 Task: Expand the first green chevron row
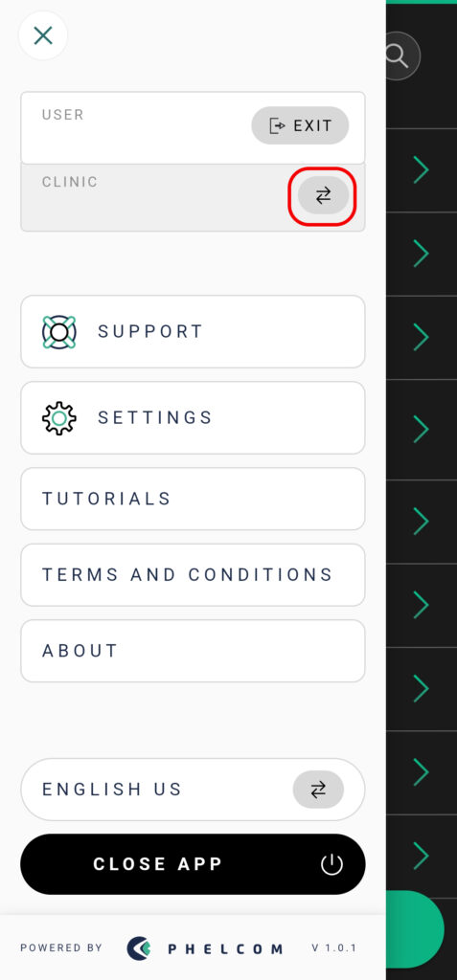click(422, 170)
